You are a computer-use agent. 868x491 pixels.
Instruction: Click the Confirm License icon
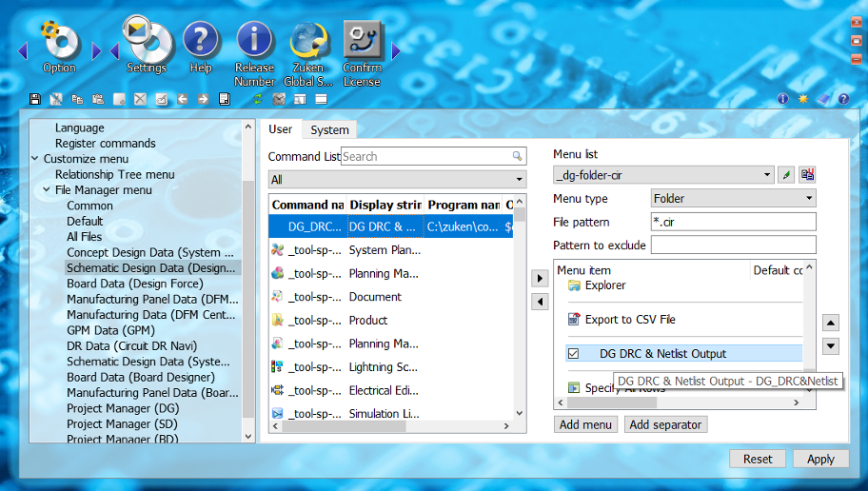[x=362, y=43]
